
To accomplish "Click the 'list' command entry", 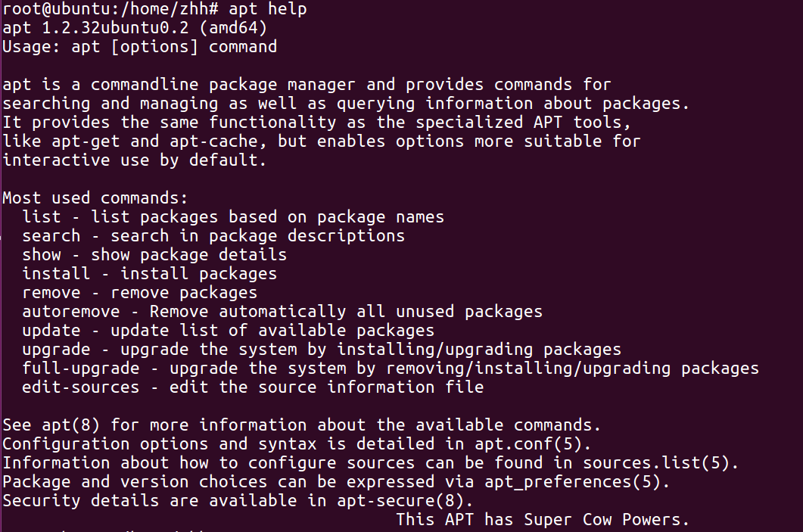I will 42,217.
